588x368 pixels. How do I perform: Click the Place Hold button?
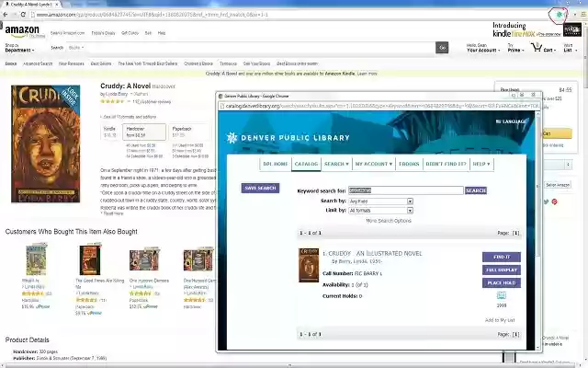[x=502, y=282]
